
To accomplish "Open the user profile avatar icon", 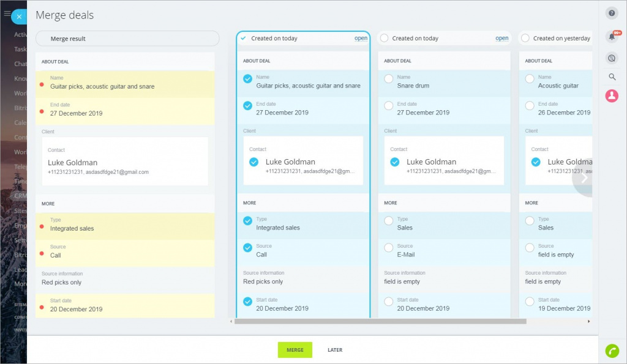I will point(611,96).
